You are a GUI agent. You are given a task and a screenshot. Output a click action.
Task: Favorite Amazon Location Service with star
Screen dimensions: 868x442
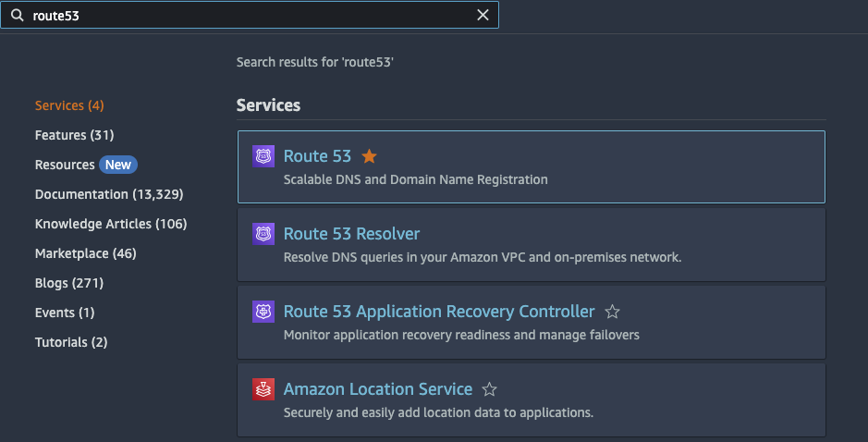click(x=489, y=388)
